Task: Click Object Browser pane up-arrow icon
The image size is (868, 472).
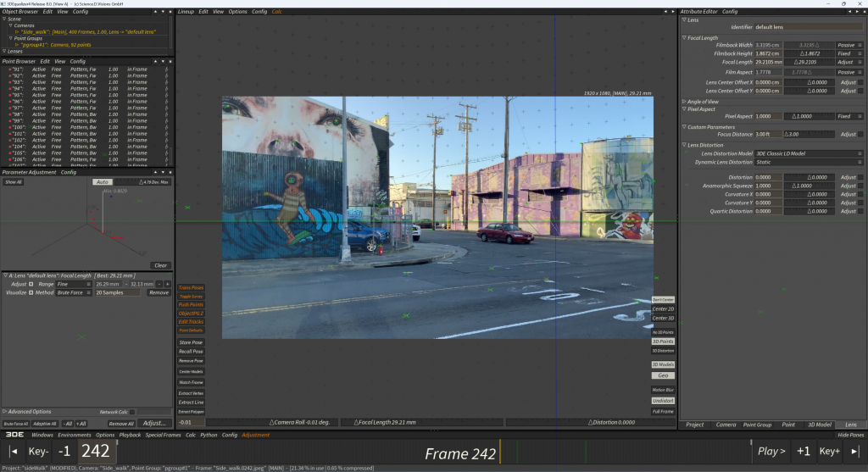Action: (155, 12)
